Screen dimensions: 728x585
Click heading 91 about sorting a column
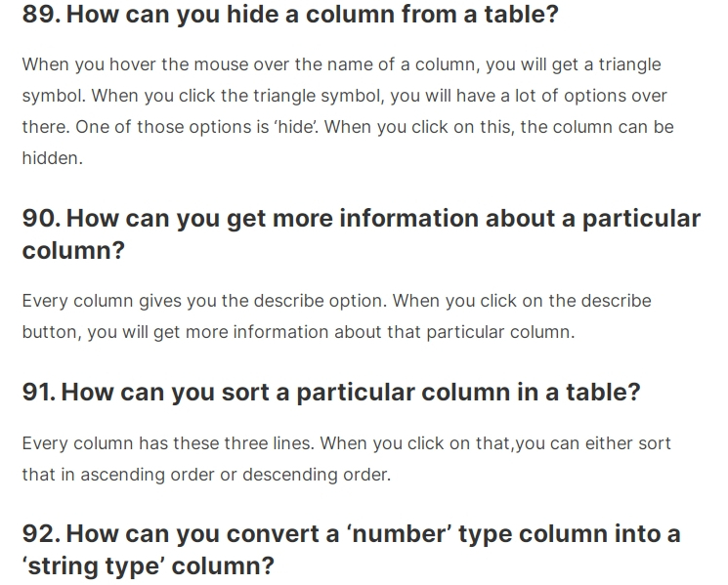point(331,392)
